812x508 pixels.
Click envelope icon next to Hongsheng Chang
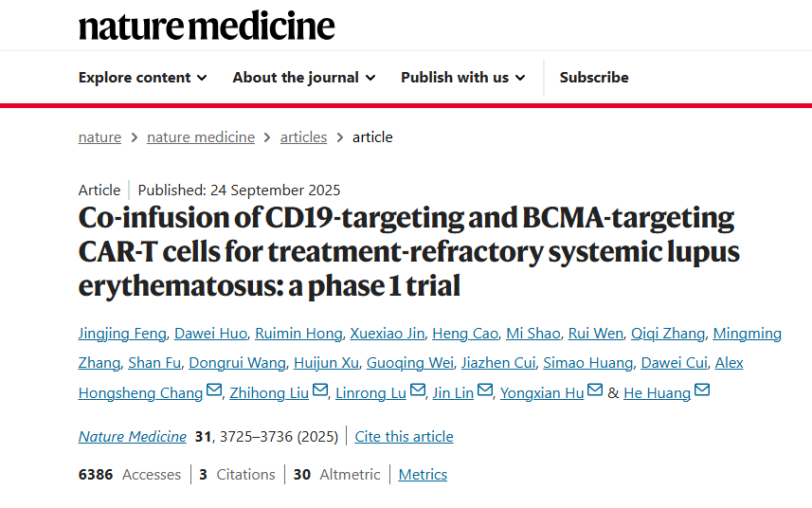point(214,390)
